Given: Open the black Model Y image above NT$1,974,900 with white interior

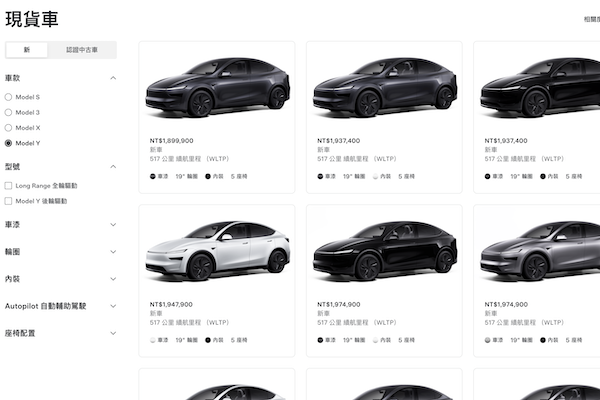Looking at the screenshot, I should (385, 251).
